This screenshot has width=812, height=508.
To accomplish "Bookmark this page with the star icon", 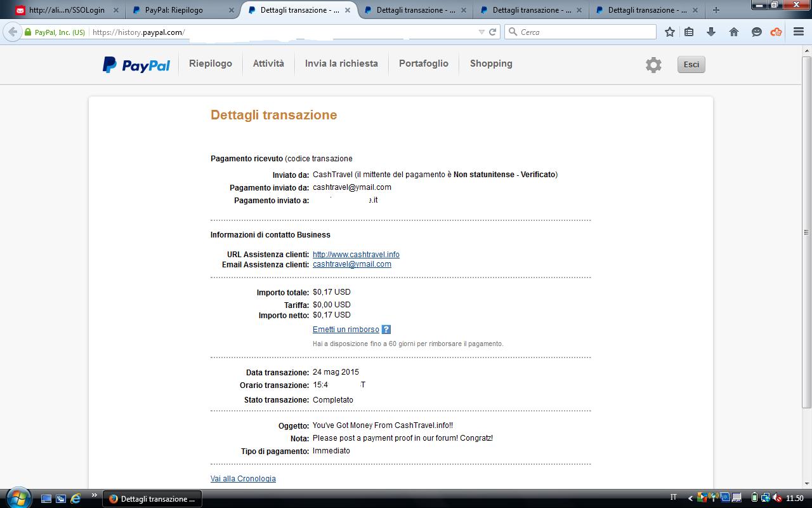I will pyautogui.click(x=669, y=32).
